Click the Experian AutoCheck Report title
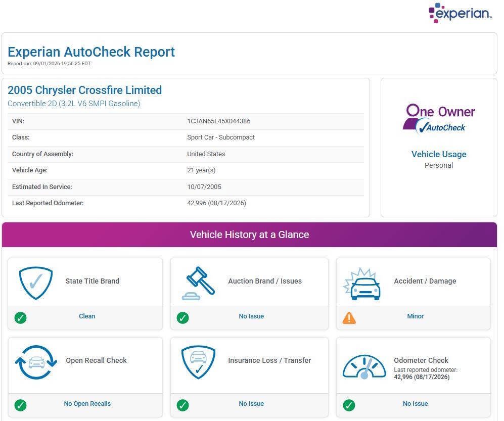Viewport: 504px width, 421px height. (x=91, y=52)
